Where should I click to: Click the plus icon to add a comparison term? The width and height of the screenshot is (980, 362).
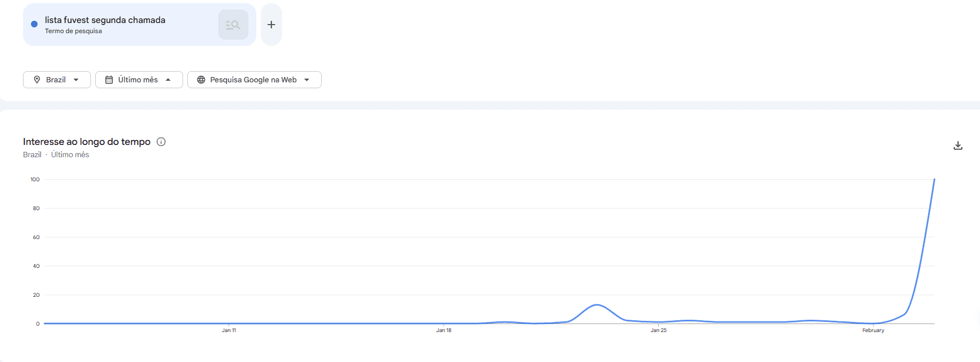(271, 24)
